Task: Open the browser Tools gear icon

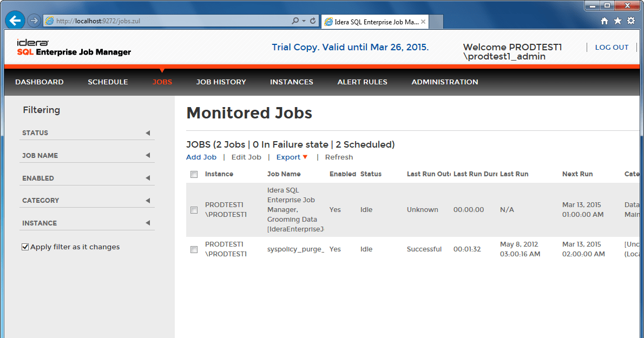Action: pos(631,21)
